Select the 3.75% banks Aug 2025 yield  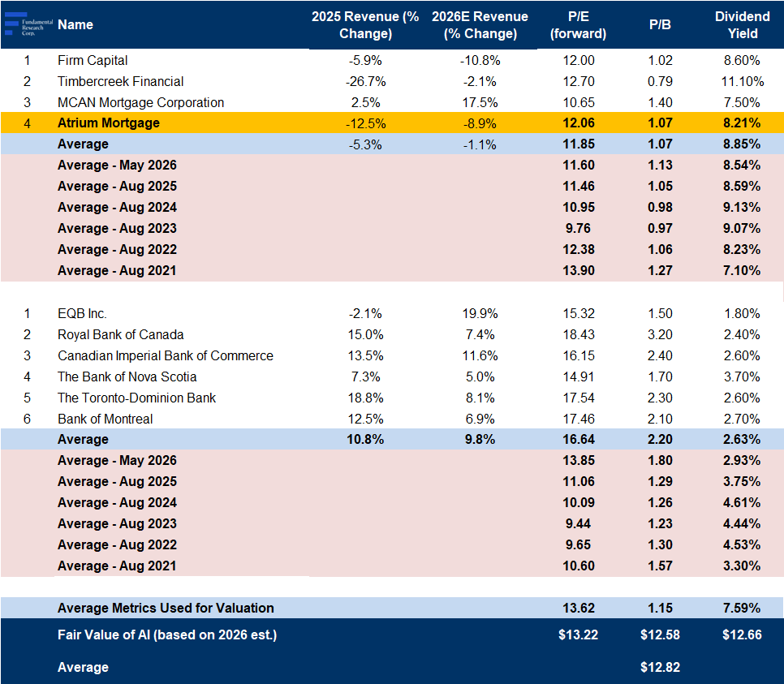(742, 481)
